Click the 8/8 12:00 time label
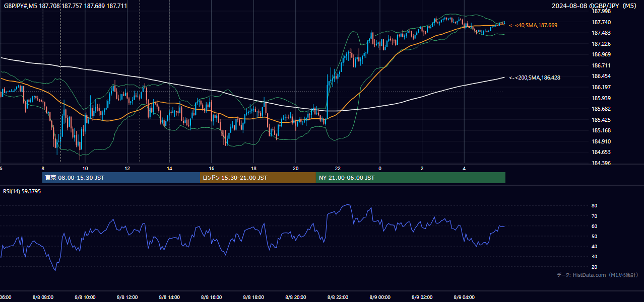Image resolution: width=644 pixels, height=302 pixels. tap(127, 297)
